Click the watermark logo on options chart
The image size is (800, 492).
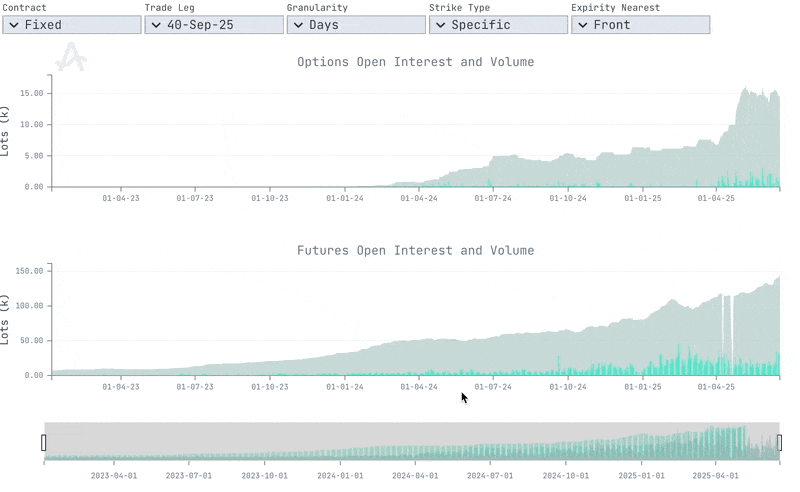tap(70, 58)
